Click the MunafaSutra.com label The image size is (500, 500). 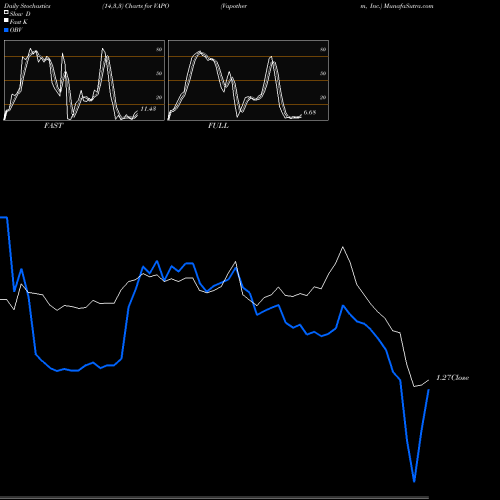pyautogui.click(x=408, y=6)
